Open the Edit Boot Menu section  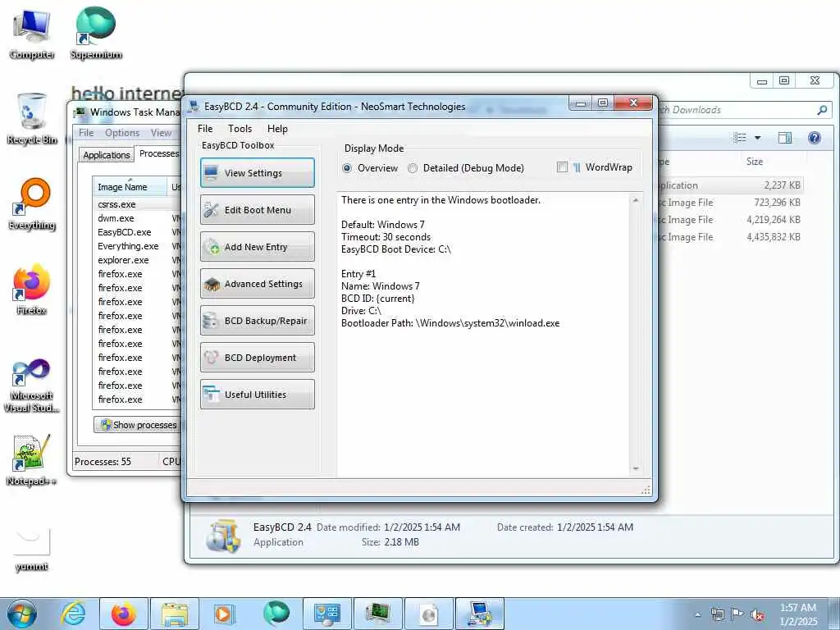[x=257, y=209]
